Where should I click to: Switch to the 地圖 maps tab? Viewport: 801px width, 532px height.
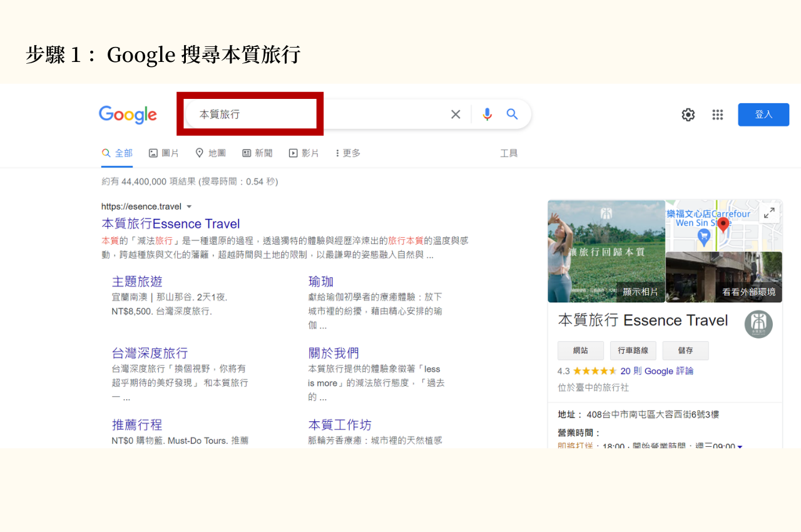(x=210, y=153)
